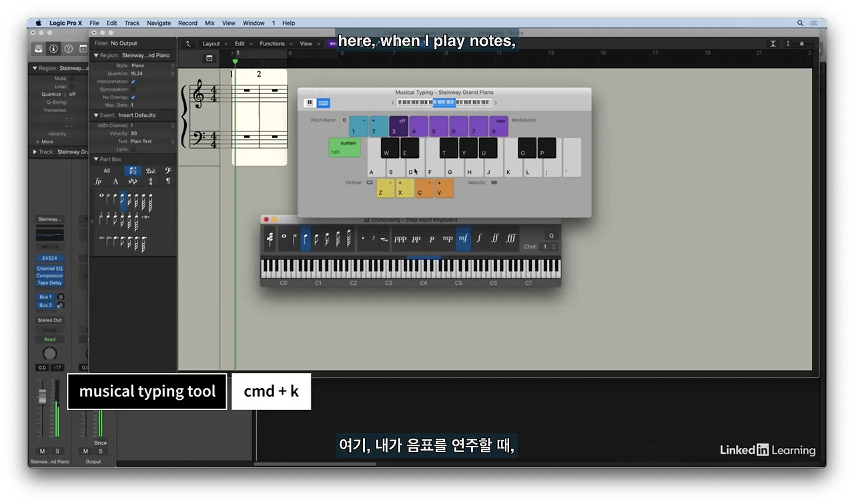Solo the Steinway Grand Piano channel strip
Viewport: 854px width, 504px height.
[x=57, y=451]
